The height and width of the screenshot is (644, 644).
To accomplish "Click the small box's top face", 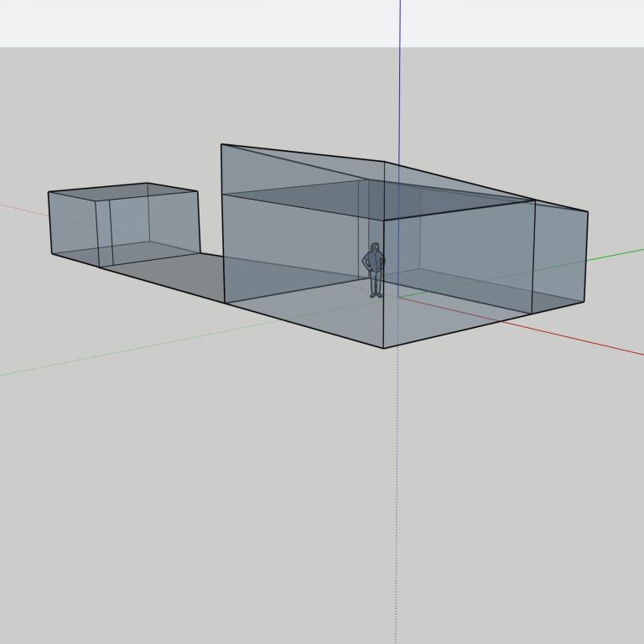I will 122,191.
